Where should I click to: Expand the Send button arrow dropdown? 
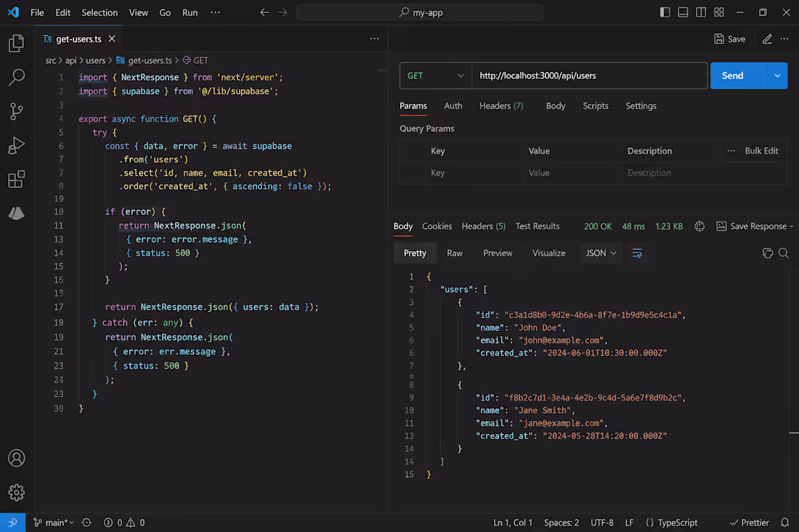point(777,76)
